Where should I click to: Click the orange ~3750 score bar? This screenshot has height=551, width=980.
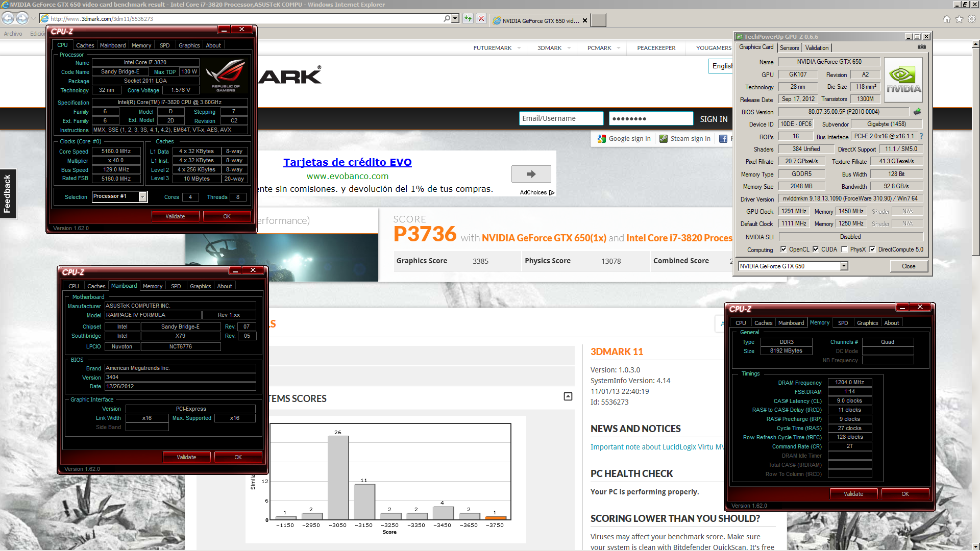point(495,518)
